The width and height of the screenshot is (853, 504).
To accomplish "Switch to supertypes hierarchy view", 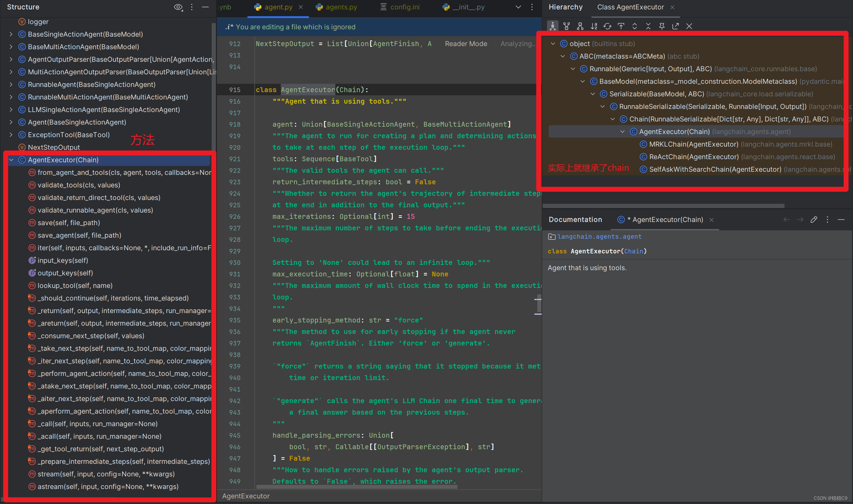I will 567,26.
